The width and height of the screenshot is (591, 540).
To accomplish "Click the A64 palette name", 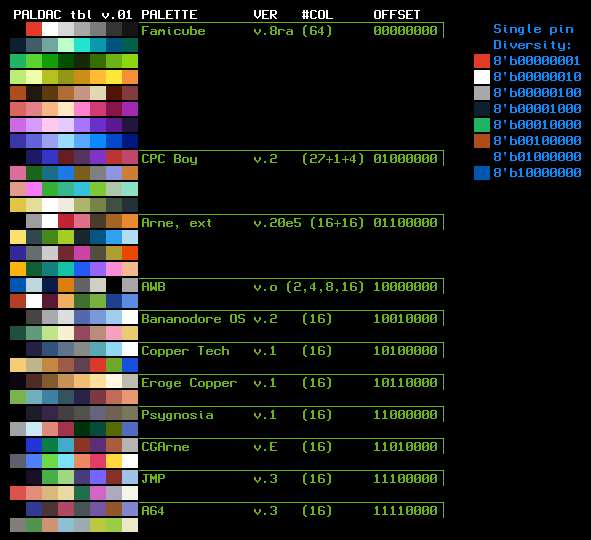I will [153, 511].
